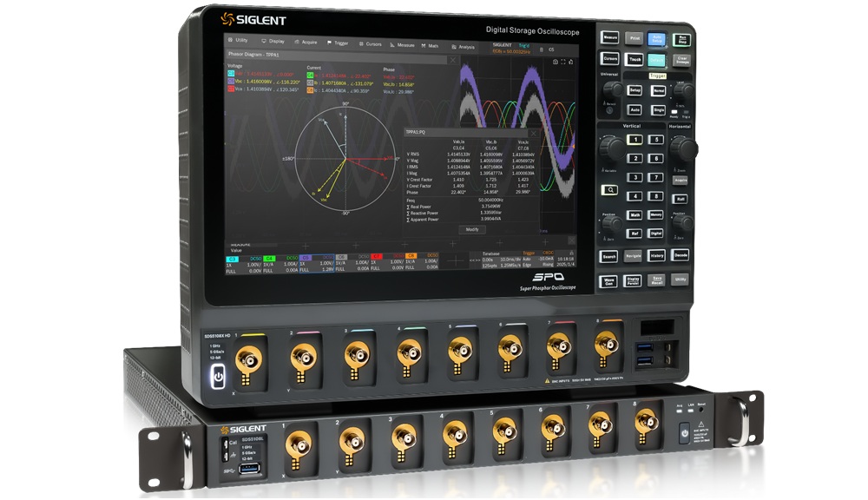Select Normal trigger mode button
This screenshot has width=868, height=500.
658,91
